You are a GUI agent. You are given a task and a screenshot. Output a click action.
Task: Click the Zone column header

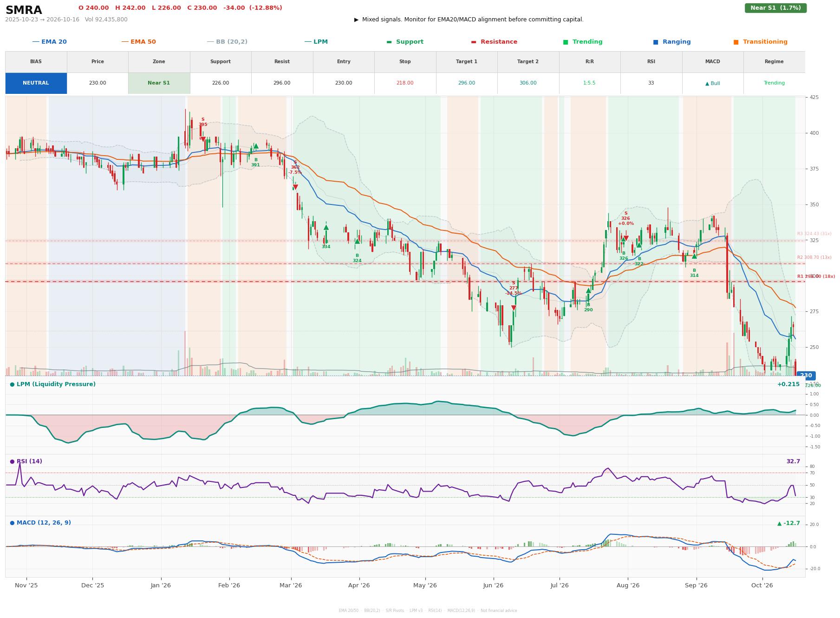(x=159, y=62)
